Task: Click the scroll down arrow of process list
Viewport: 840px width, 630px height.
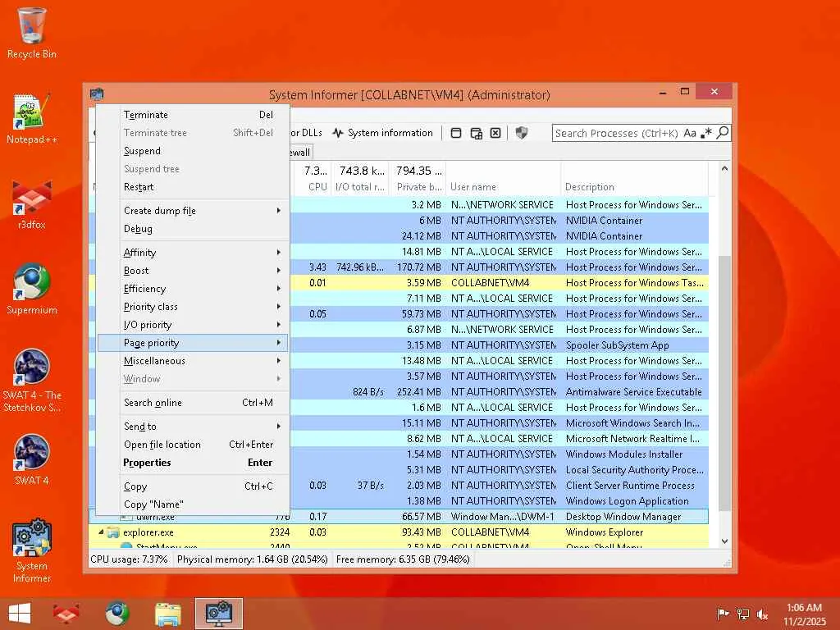Action: click(x=724, y=541)
